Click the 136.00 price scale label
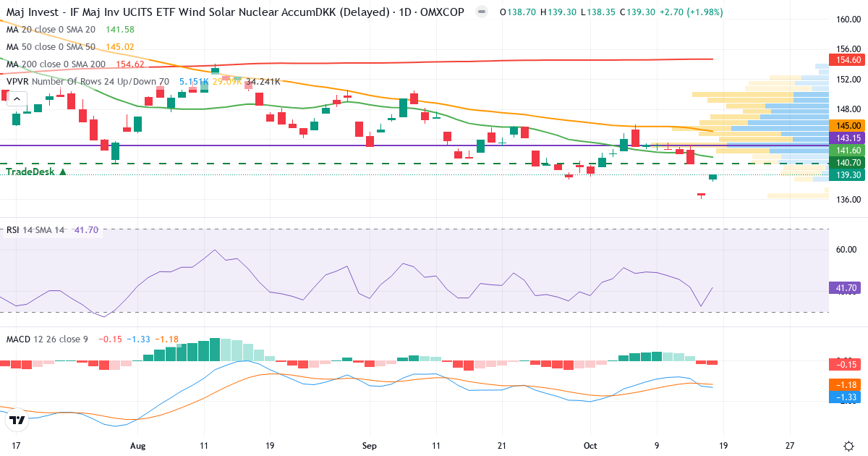The height and width of the screenshot is (456, 868). 848,199
